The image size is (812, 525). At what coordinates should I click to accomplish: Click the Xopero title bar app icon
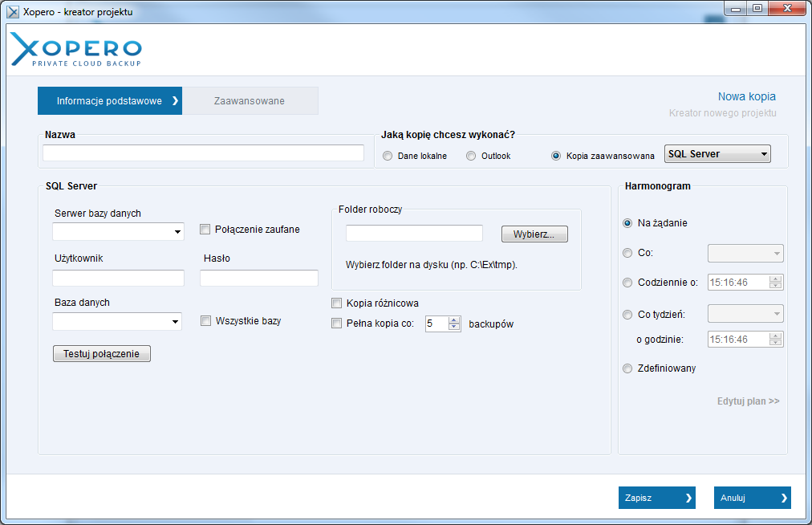coord(12,12)
